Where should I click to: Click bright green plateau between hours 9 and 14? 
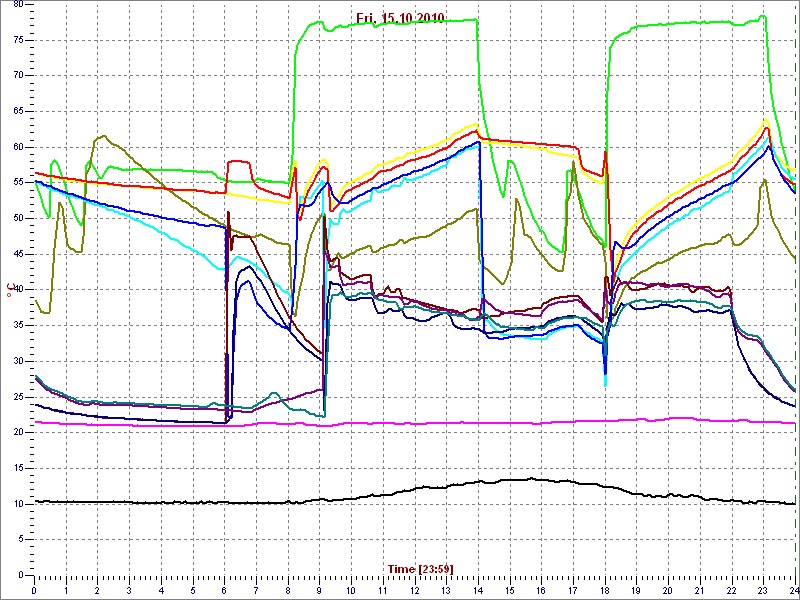click(400, 22)
